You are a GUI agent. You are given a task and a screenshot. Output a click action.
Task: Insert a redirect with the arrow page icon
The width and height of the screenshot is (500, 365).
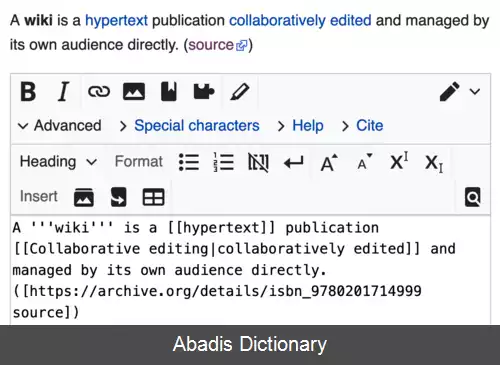(x=118, y=197)
